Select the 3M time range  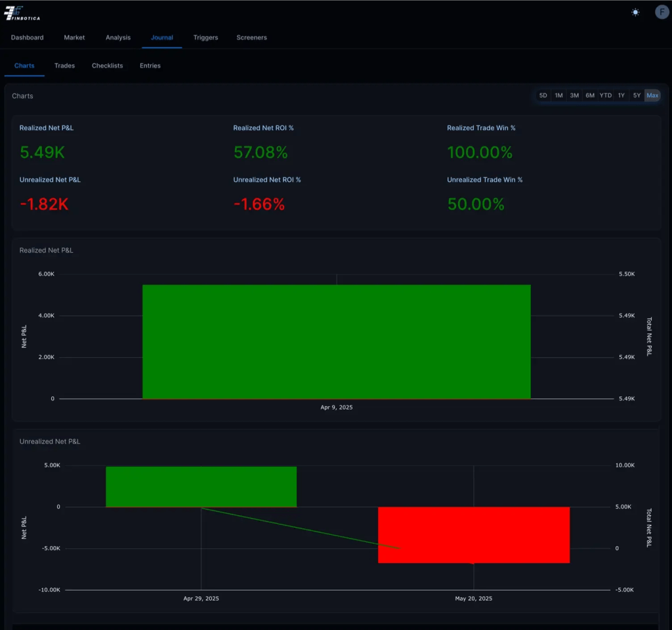574,95
